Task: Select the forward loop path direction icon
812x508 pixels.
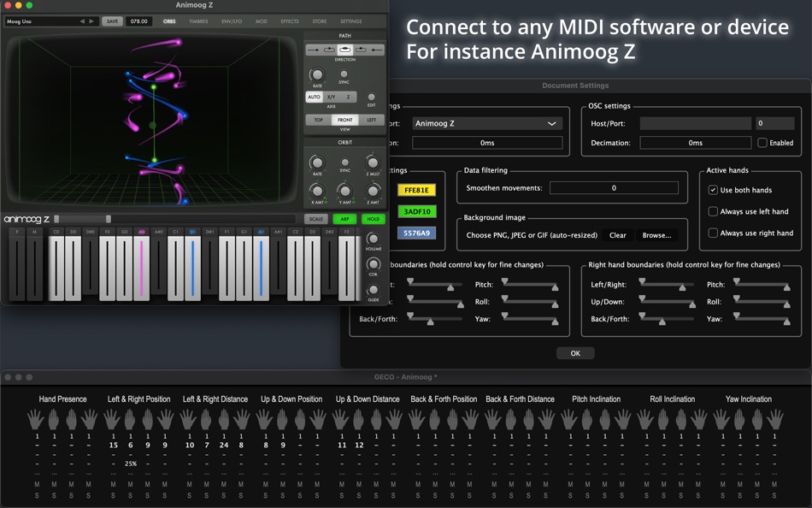Action: [x=329, y=50]
